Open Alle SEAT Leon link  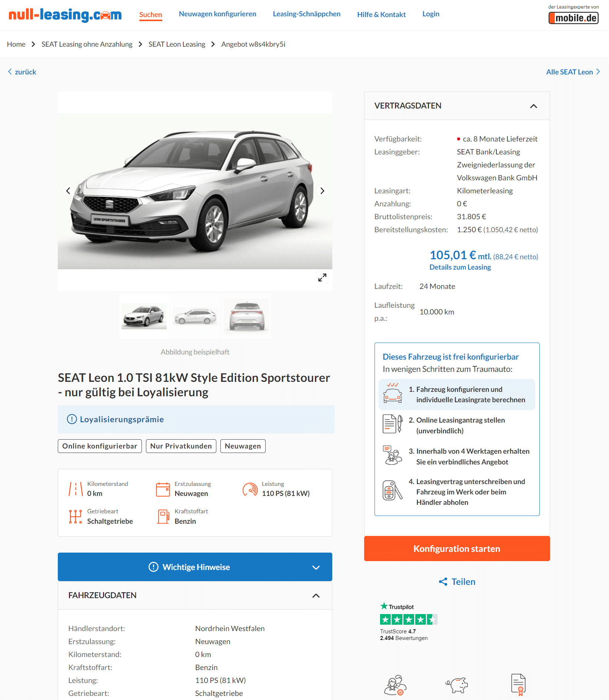(x=570, y=72)
